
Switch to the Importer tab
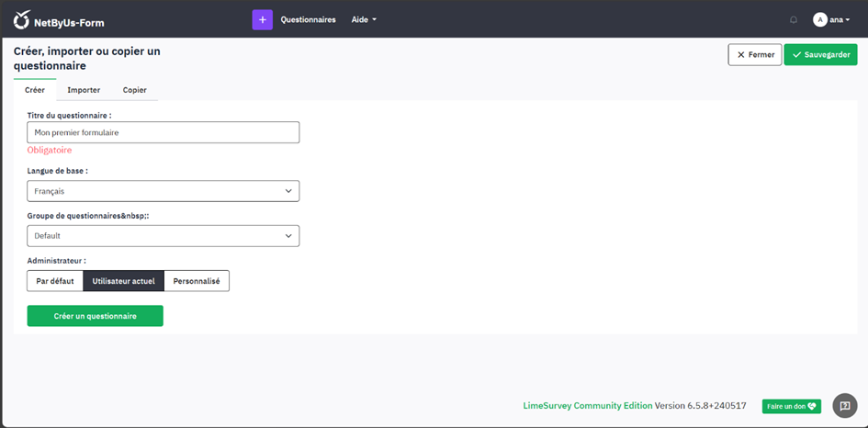click(84, 90)
